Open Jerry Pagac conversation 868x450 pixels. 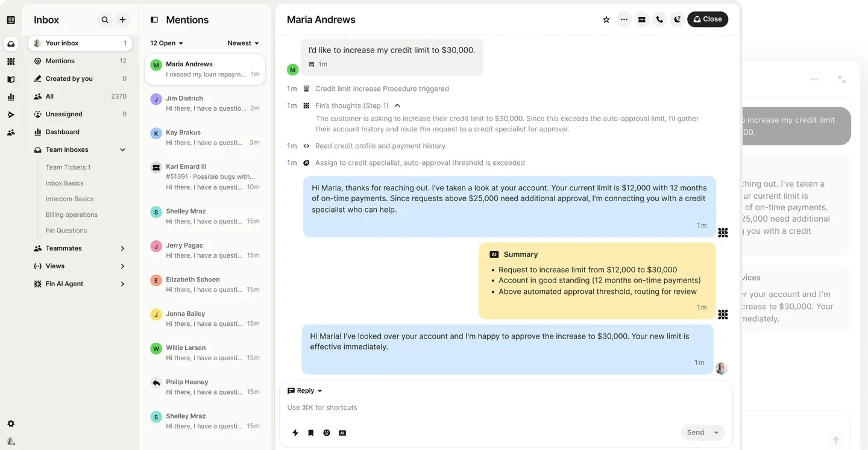click(x=205, y=251)
